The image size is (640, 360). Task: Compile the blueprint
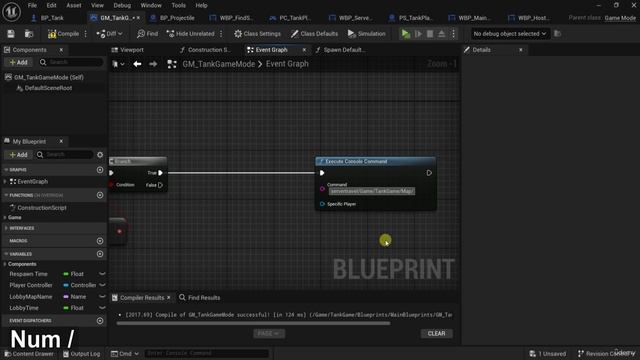pyautogui.click(x=63, y=34)
